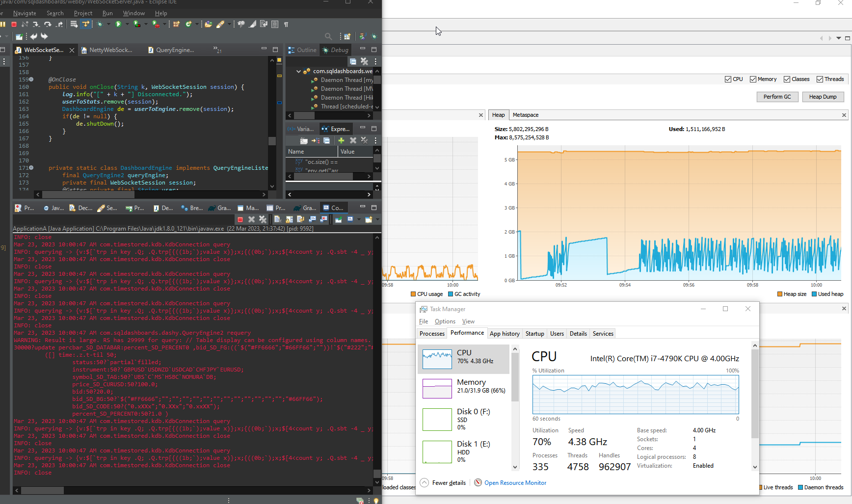
Task: Switch to QueryEngine... editor tab
Action: point(171,50)
